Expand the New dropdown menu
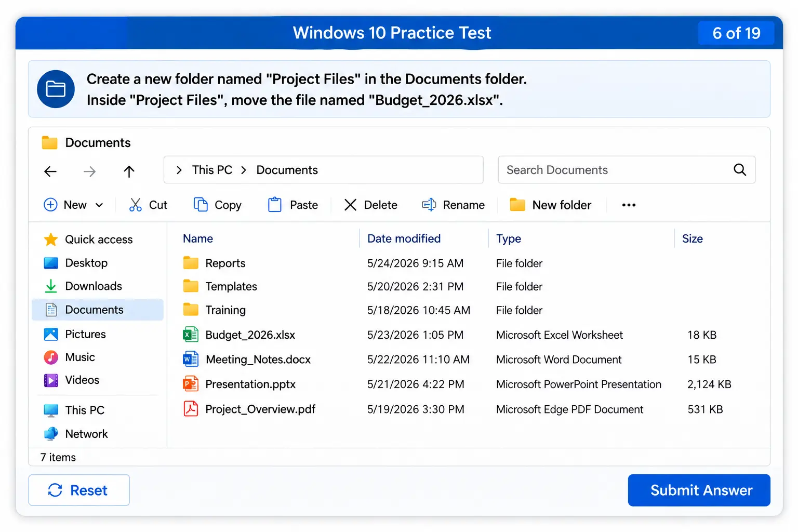 [74, 205]
